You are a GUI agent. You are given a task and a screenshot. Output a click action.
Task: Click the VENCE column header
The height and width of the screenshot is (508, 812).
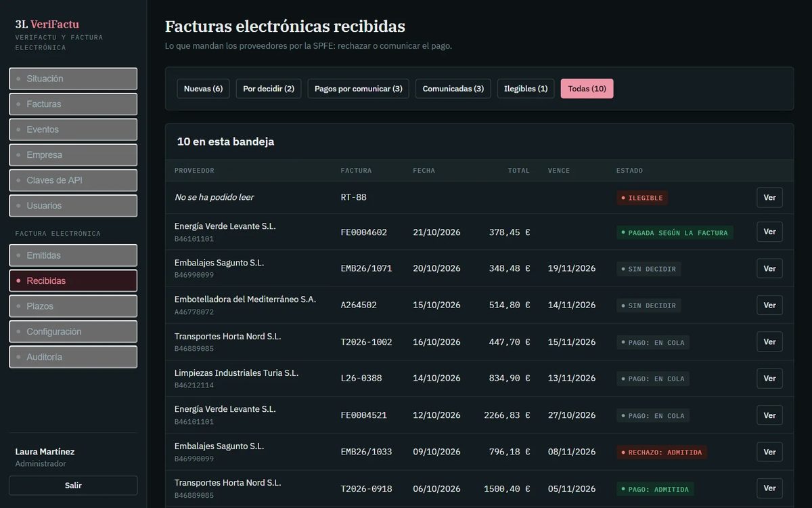(559, 171)
